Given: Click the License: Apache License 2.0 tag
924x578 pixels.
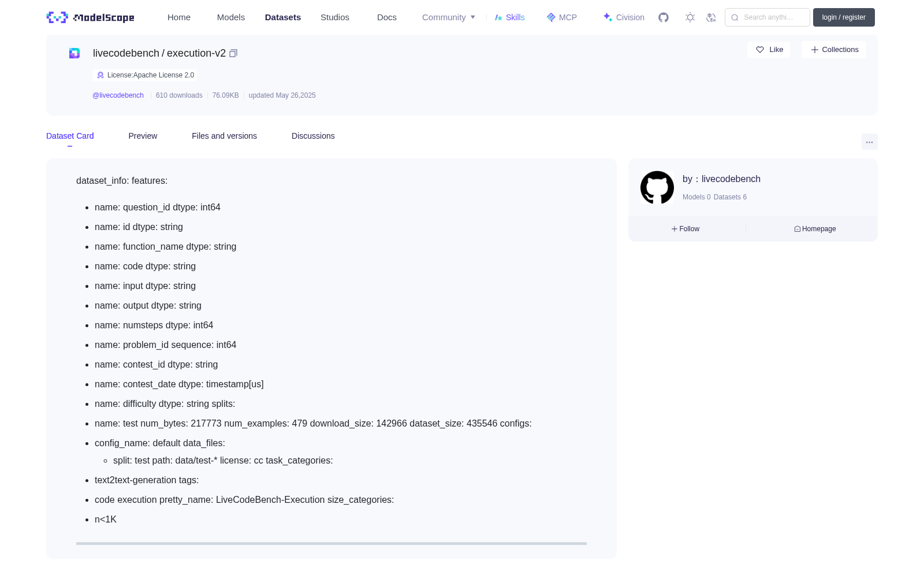Looking at the screenshot, I should (145, 75).
